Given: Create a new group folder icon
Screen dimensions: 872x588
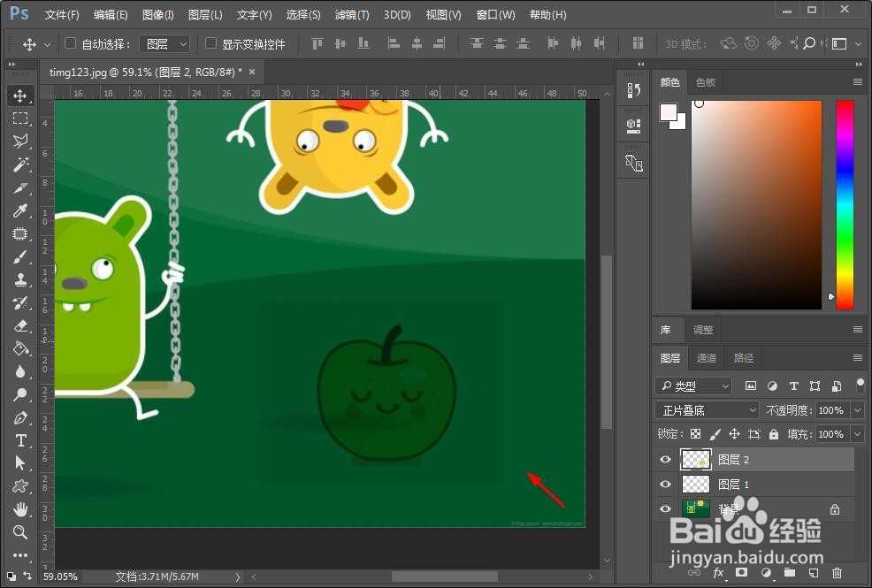Looking at the screenshot, I should point(790,572).
